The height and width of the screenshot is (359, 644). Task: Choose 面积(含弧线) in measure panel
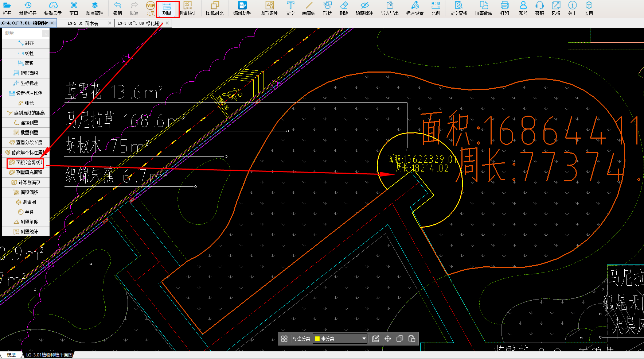pyautogui.click(x=26, y=162)
